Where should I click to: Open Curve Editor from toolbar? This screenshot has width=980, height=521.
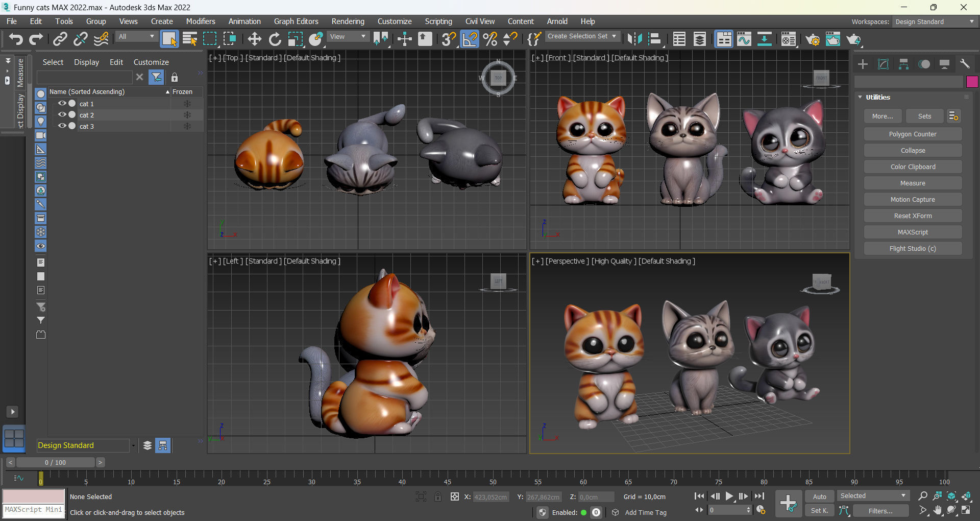pos(744,39)
